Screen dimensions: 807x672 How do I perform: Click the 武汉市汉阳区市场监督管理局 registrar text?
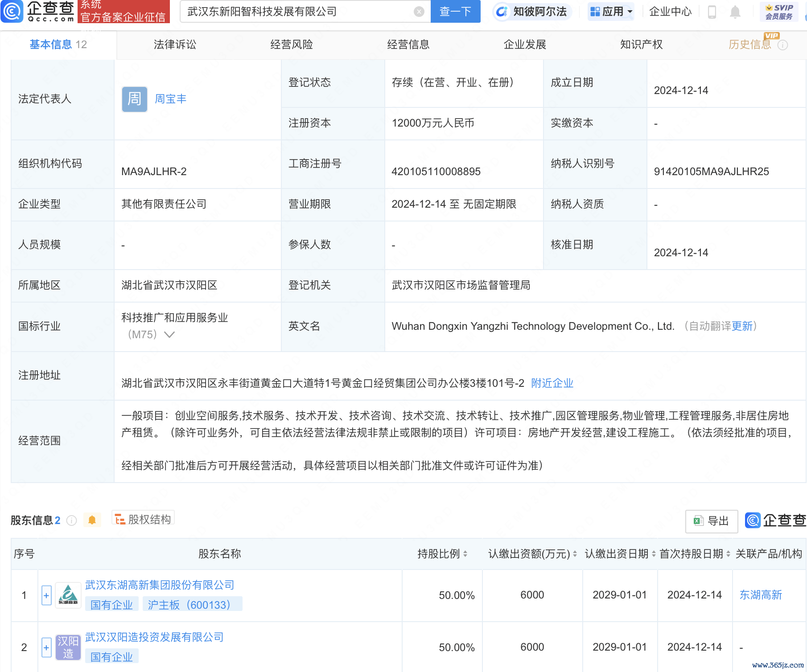461,285
